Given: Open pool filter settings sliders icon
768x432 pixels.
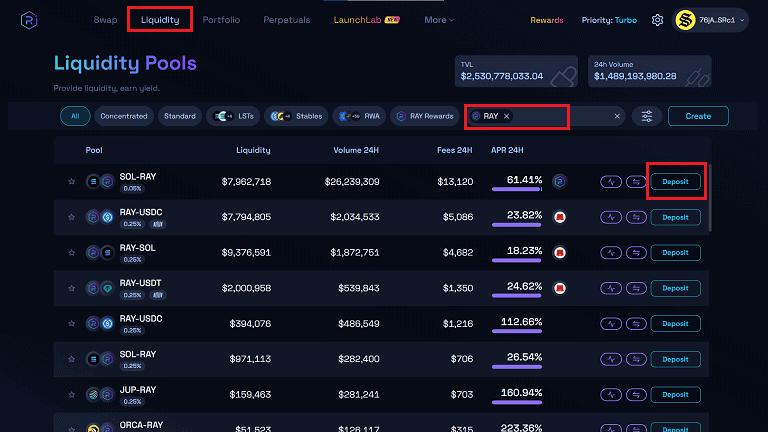Looking at the screenshot, I should pyautogui.click(x=647, y=116).
